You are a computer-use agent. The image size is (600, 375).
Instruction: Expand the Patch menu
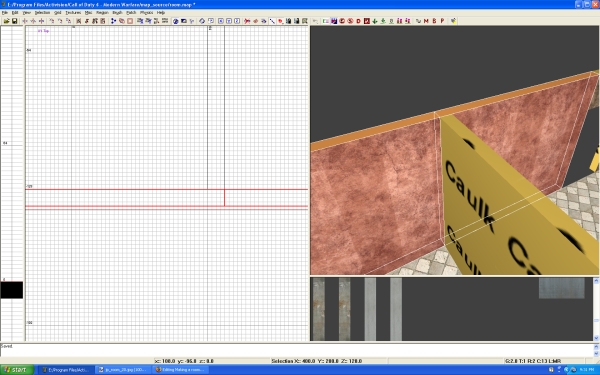[131, 13]
